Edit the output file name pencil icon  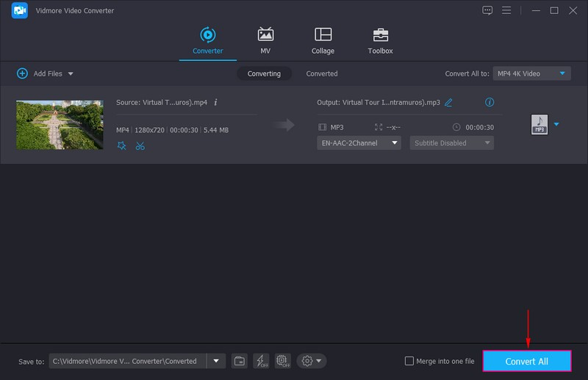[x=448, y=102]
